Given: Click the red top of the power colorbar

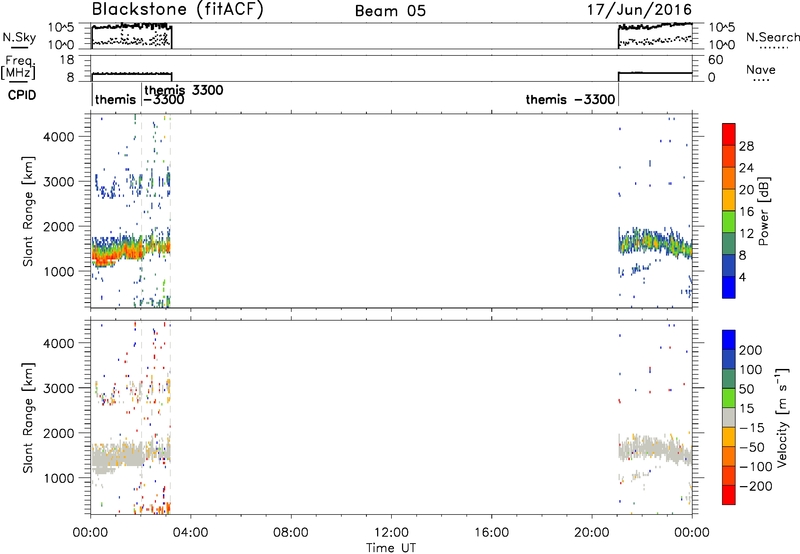Looking at the screenshot, I should coord(729,132).
